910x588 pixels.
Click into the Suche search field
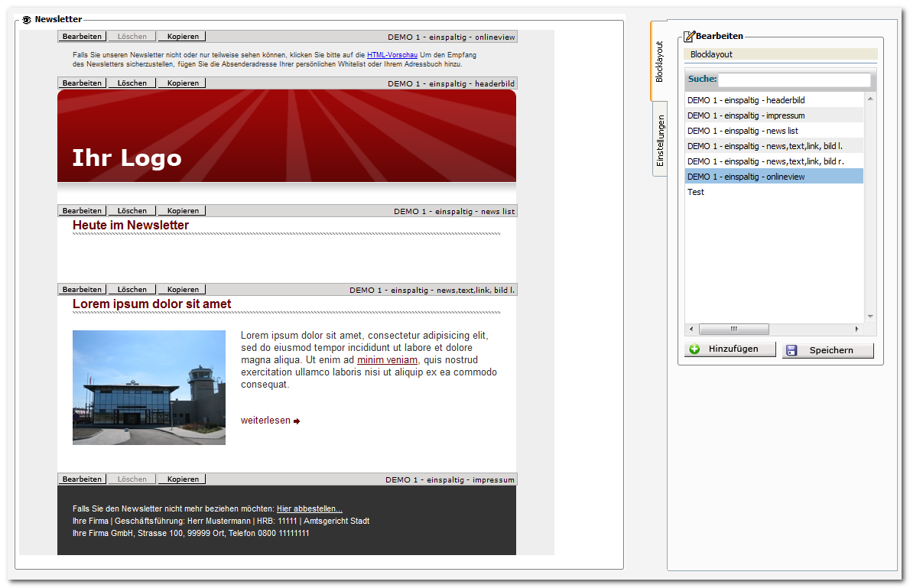point(795,80)
